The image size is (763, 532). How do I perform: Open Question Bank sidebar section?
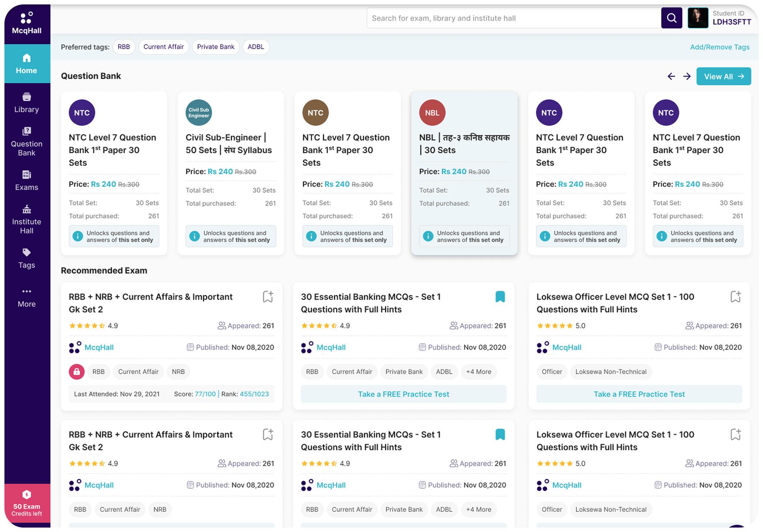[27, 142]
